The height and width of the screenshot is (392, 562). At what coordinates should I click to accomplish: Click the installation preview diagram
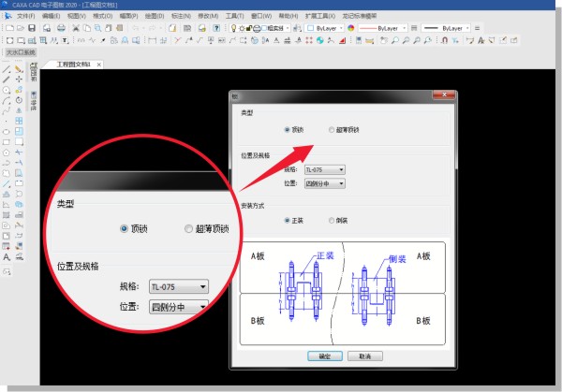(343, 294)
